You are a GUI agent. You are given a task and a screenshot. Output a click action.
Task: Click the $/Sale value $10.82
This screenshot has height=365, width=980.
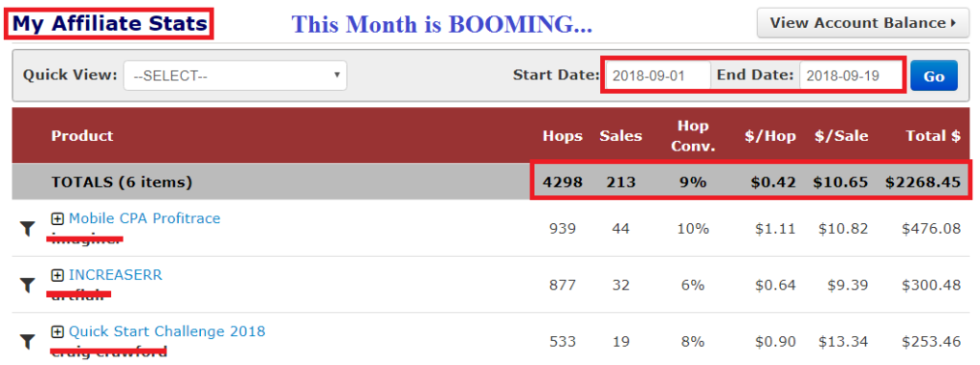843,229
